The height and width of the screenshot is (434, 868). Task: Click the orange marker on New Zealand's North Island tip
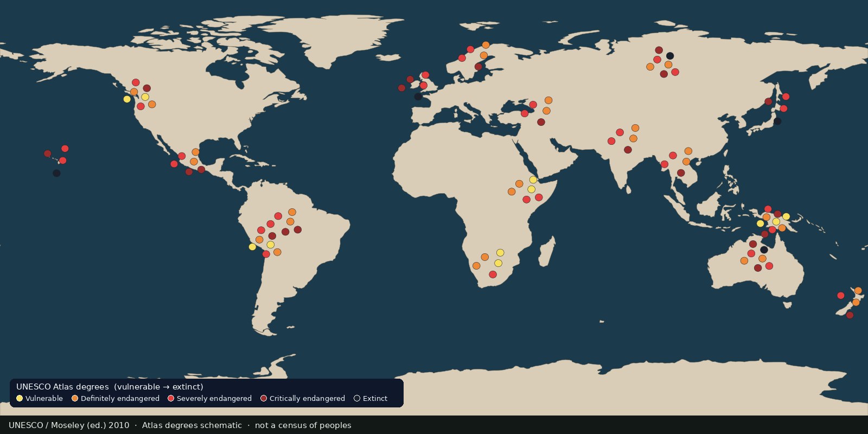(858, 291)
